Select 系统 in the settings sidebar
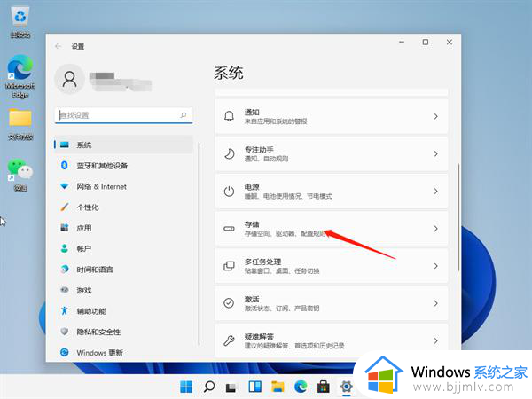The height and width of the screenshot is (399, 532). (x=123, y=145)
